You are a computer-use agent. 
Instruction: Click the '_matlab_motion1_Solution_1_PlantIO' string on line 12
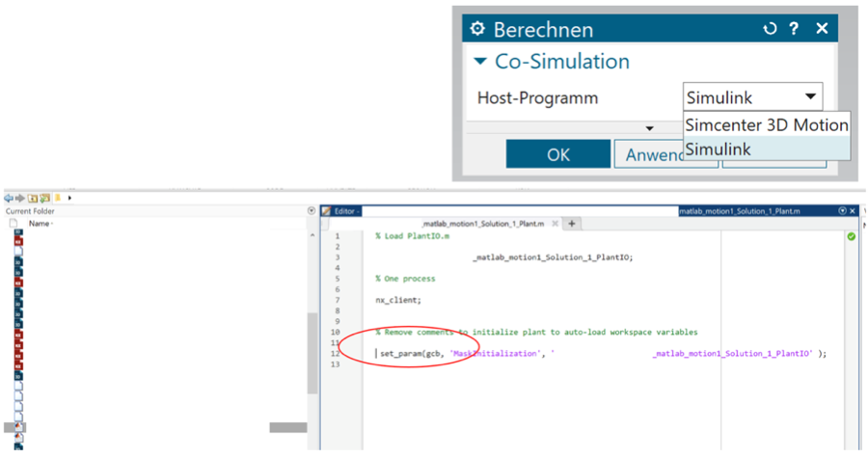point(732,354)
